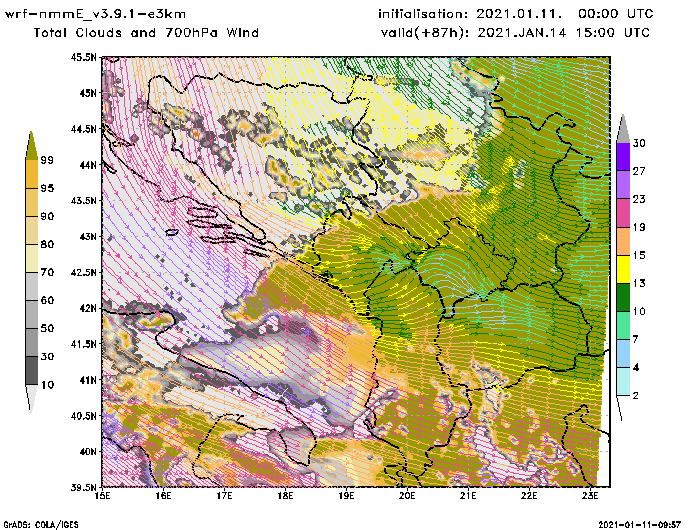This screenshot has width=700, height=530.
Task: Click the 15–19 orange wind legend swatch
Action: (623, 241)
